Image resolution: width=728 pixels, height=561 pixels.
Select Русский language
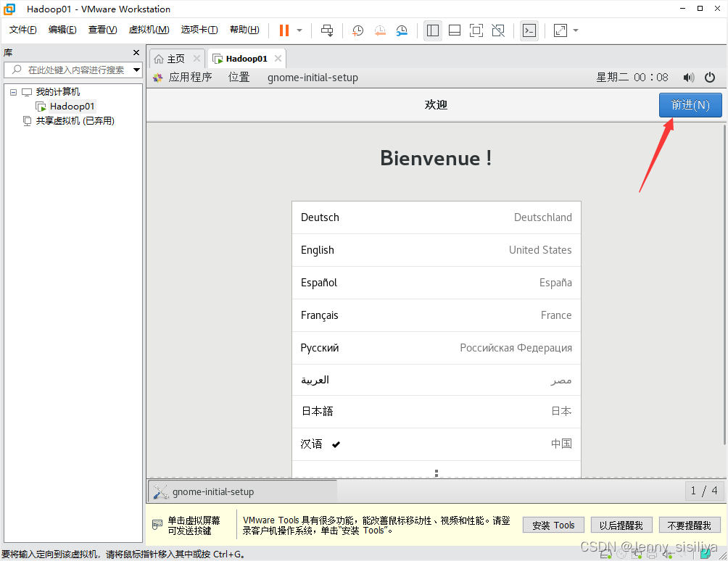click(437, 348)
